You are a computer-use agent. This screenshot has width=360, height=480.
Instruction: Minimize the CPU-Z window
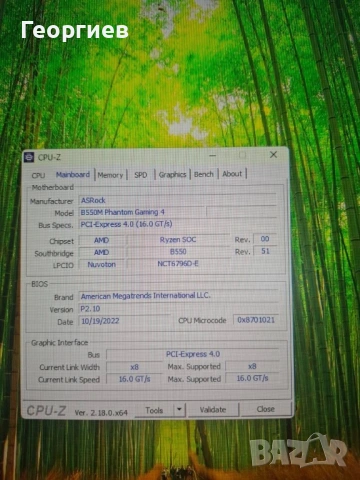(213, 156)
